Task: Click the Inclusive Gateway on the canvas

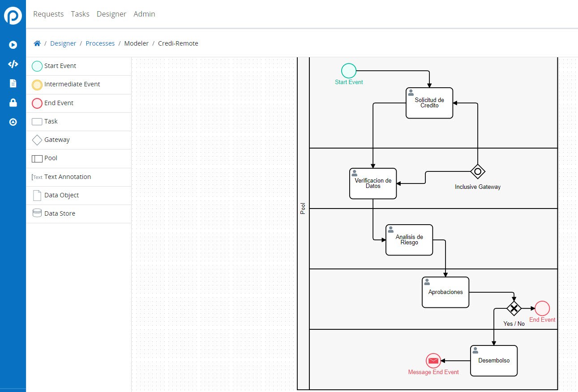Action: (x=478, y=171)
